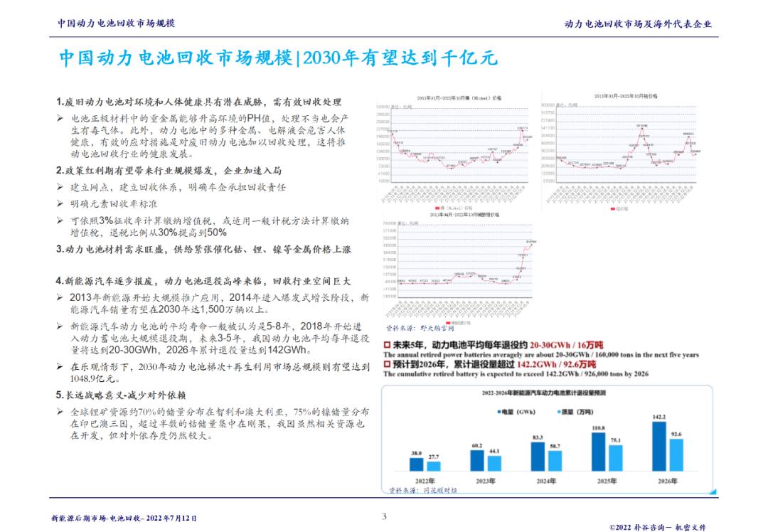Click heading 2.政策红利期有望带来行业规模爆发

[x=169, y=171]
